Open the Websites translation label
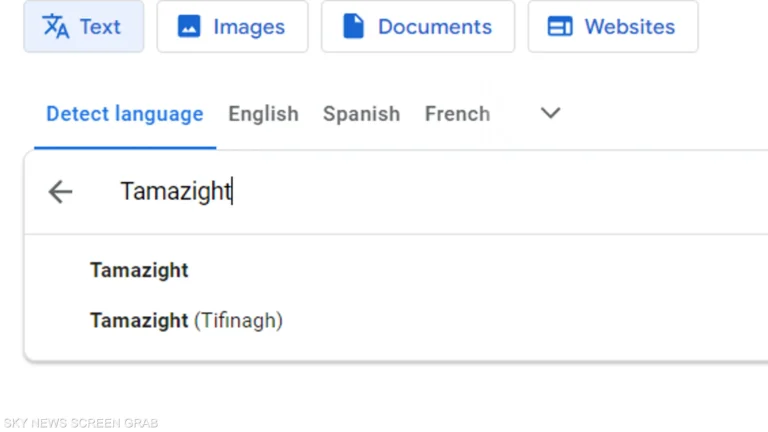 [629, 27]
